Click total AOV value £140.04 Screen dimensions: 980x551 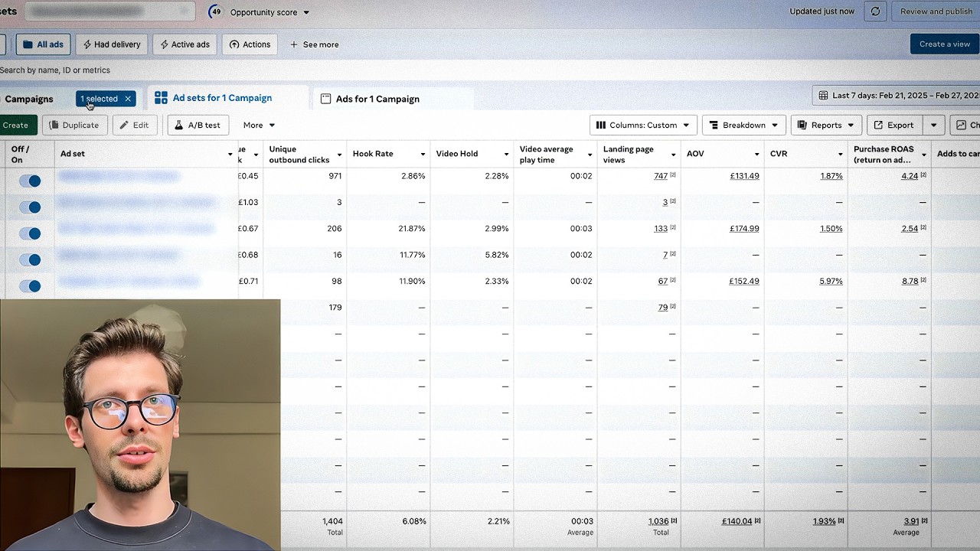737,521
